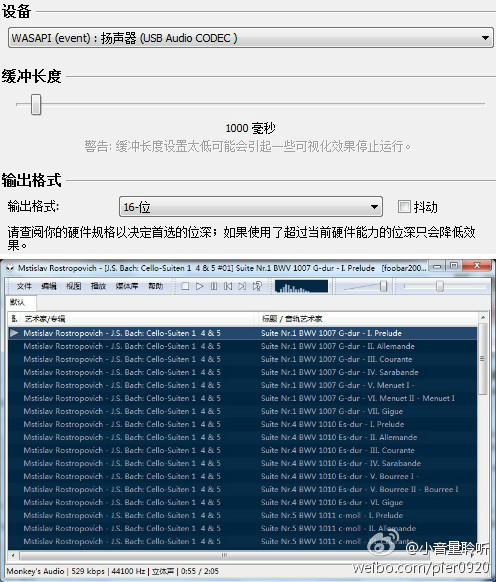Image resolution: width=496 pixels, height=582 pixels.
Task: Click the spectrum visualization display
Action: click(301, 286)
